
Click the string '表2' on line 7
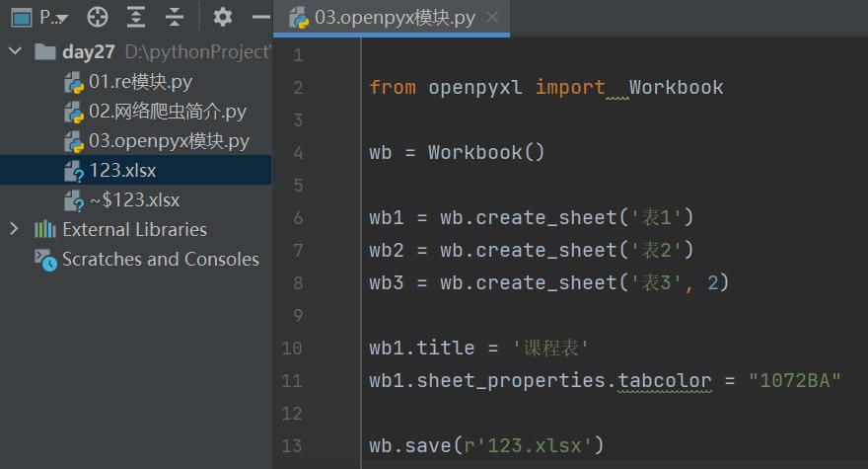click(x=657, y=250)
